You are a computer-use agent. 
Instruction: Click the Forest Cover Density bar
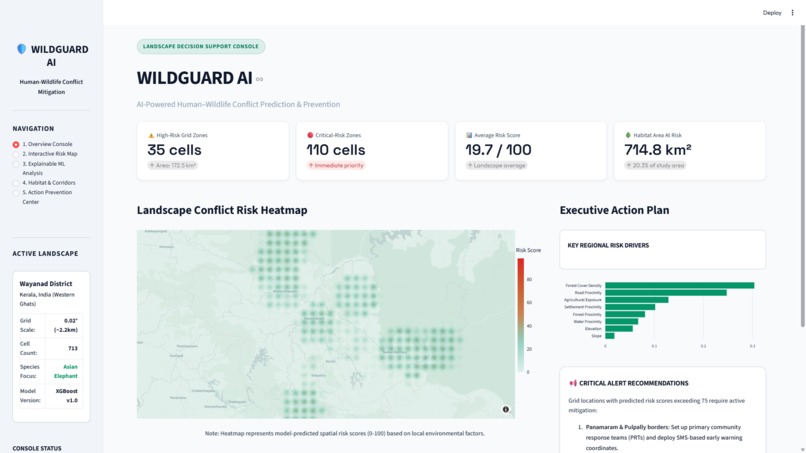(x=680, y=285)
